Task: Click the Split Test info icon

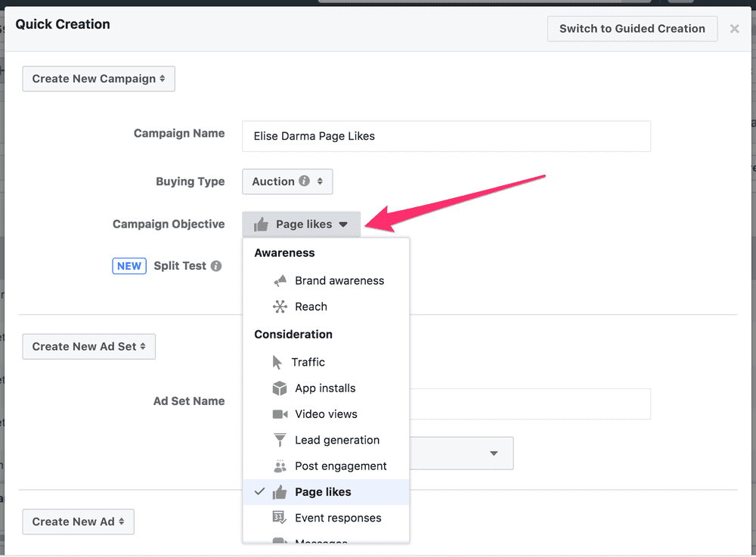Action: click(x=216, y=266)
